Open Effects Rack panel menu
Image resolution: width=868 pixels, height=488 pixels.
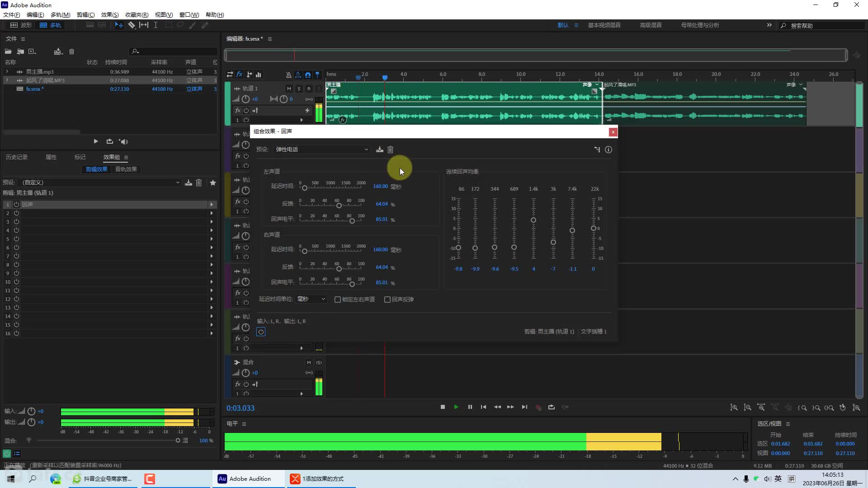tap(126, 158)
